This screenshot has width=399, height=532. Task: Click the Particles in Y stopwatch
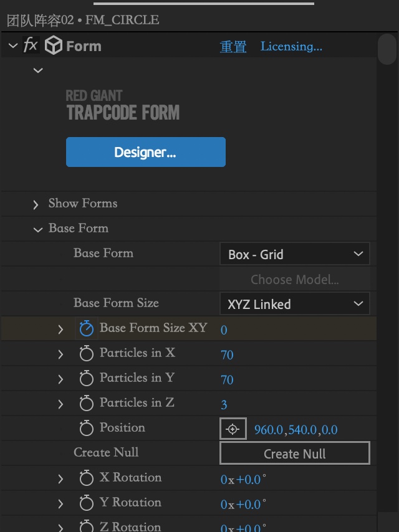click(x=87, y=379)
